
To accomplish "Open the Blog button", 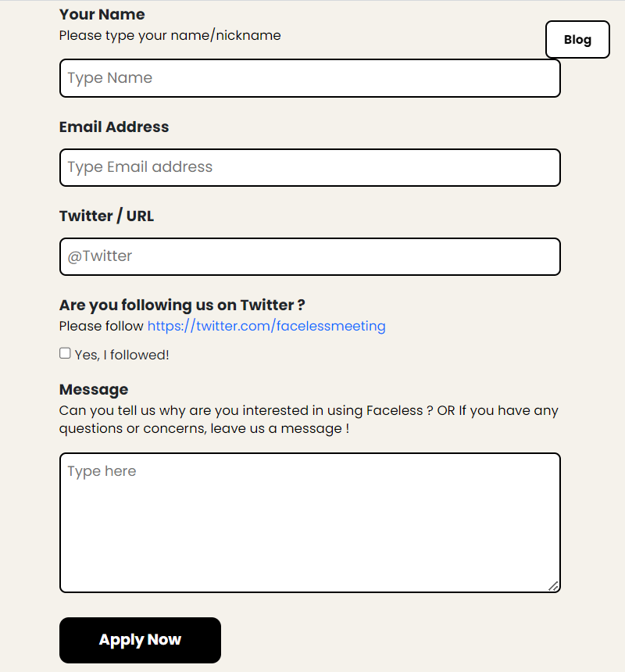I will pos(577,39).
